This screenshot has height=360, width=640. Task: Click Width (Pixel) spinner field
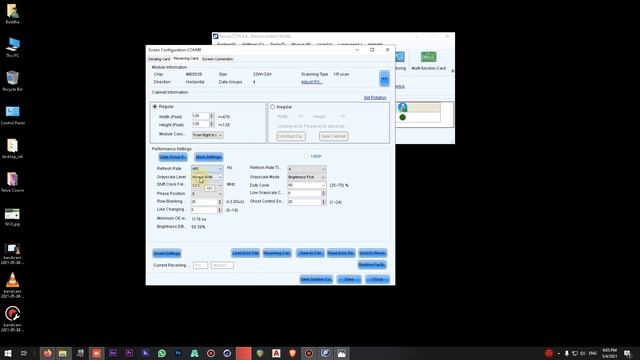[203, 116]
